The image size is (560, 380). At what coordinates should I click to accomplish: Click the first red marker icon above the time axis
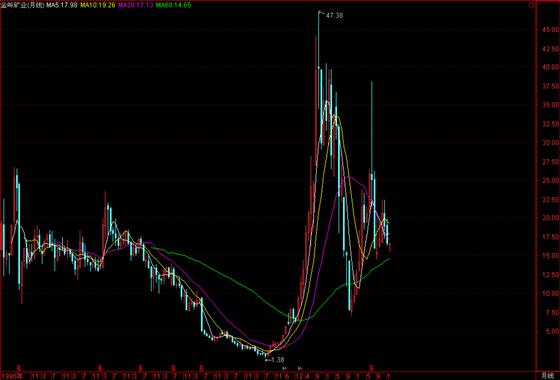[x=20, y=368]
